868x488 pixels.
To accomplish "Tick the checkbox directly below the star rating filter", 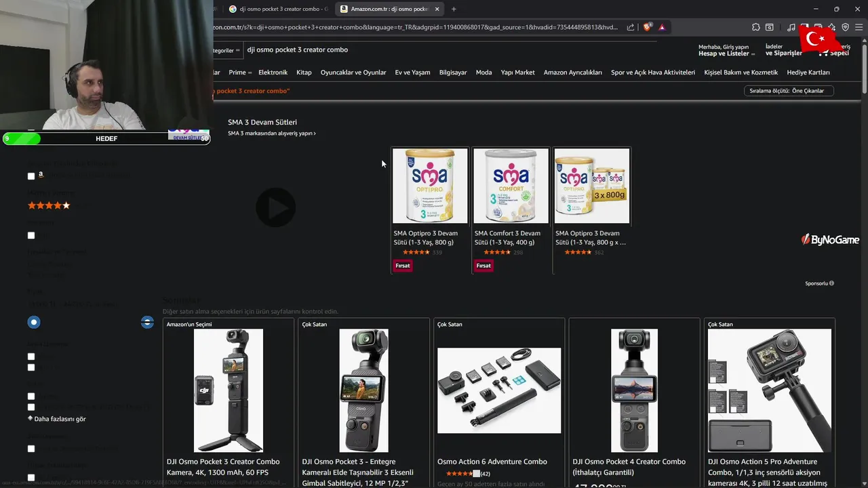I will tap(31, 235).
